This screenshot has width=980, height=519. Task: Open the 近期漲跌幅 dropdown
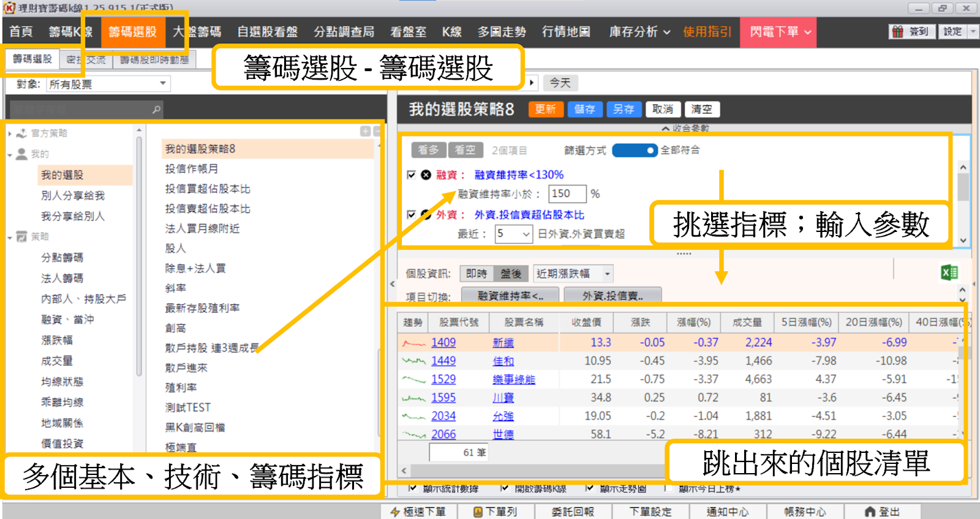(x=573, y=274)
